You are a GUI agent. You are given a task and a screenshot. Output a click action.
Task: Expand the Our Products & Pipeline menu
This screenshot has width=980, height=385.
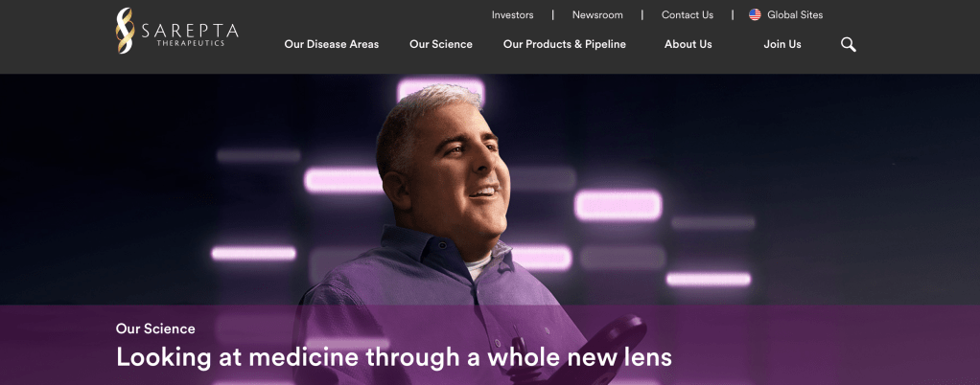point(565,44)
